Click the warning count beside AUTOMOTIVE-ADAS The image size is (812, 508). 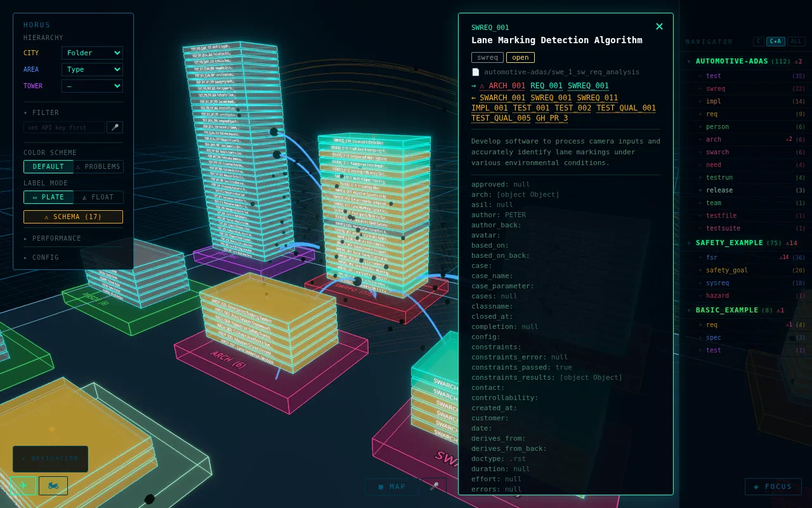[x=798, y=62]
